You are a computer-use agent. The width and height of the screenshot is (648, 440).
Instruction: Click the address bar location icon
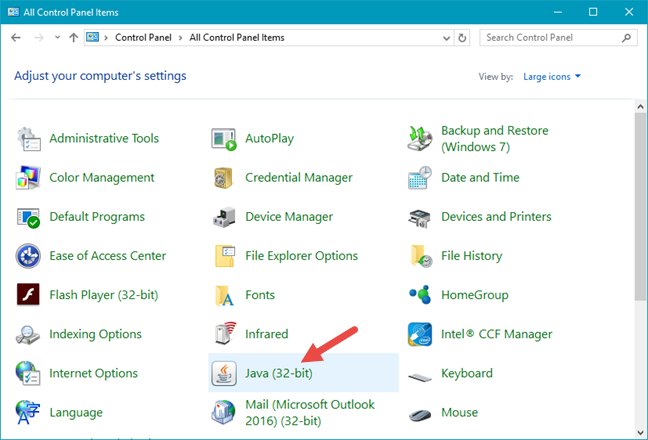(x=93, y=37)
